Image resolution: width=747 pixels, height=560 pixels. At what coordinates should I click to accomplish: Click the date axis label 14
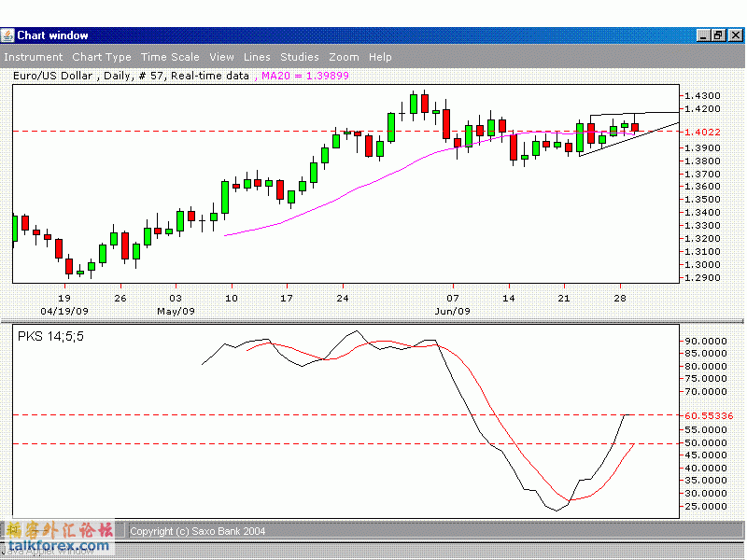(x=509, y=298)
